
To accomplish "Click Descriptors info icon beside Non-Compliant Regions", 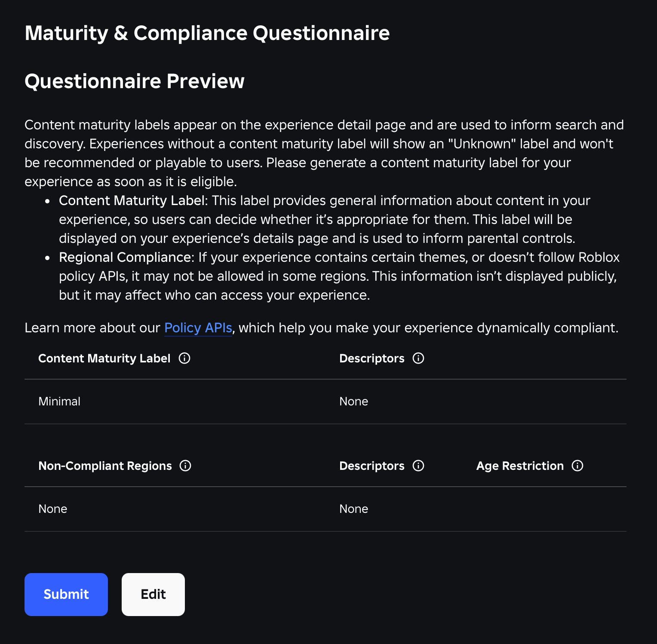I will click(418, 466).
